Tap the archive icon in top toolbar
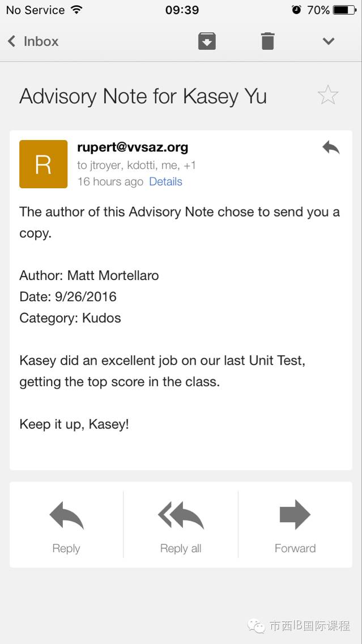 (207, 41)
